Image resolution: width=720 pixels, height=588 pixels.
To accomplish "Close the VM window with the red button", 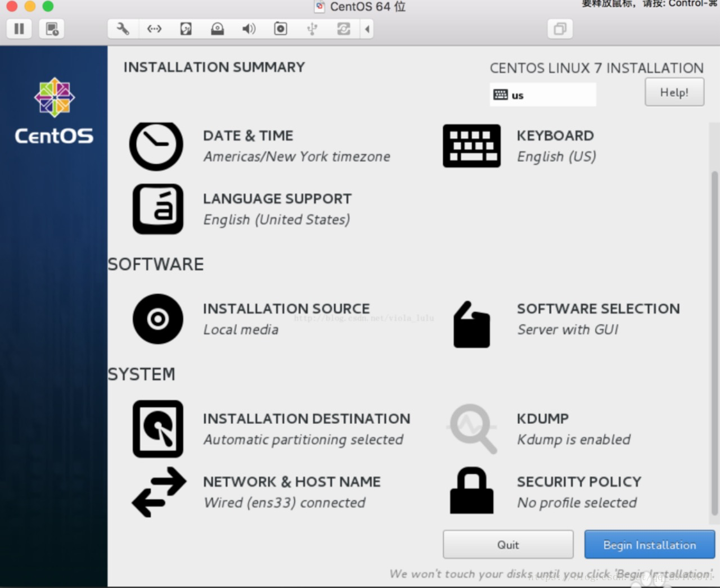I will 12,6.
